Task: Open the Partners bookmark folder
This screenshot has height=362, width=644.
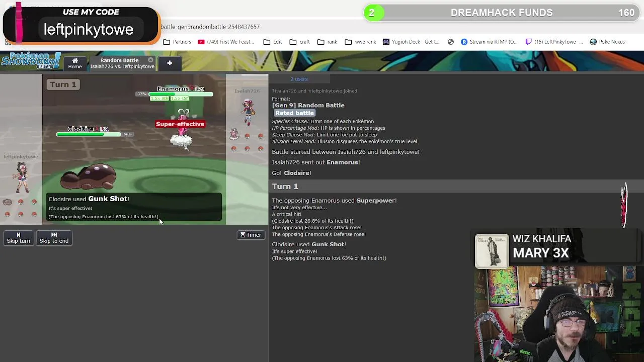Action: (x=177, y=42)
